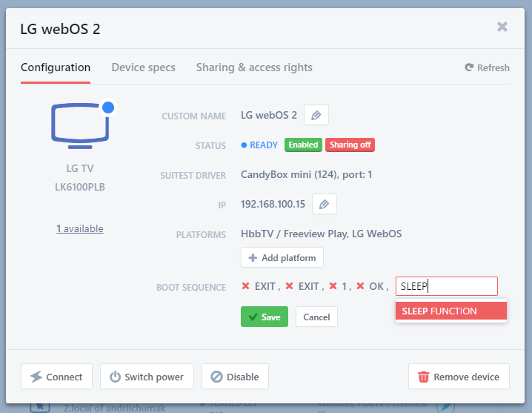Open Sharing & access rights tab
This screenshot has width=532, height=413.
point(254,67)
